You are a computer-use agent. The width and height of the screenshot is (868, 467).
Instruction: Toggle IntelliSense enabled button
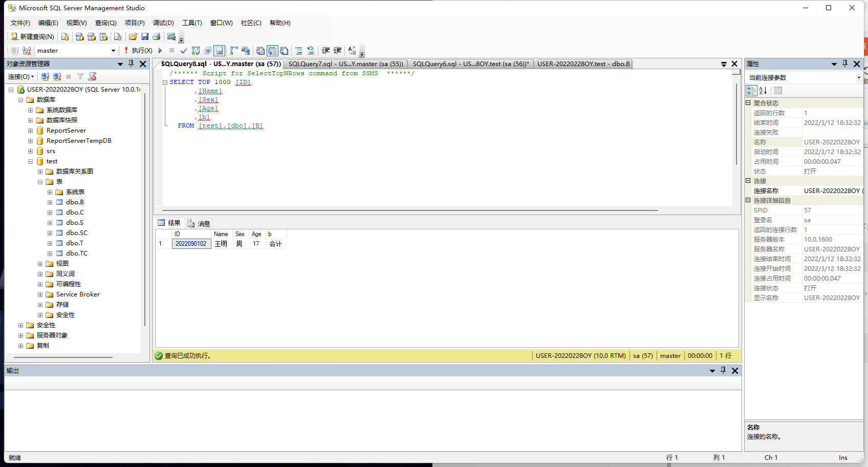pos(220,51)
